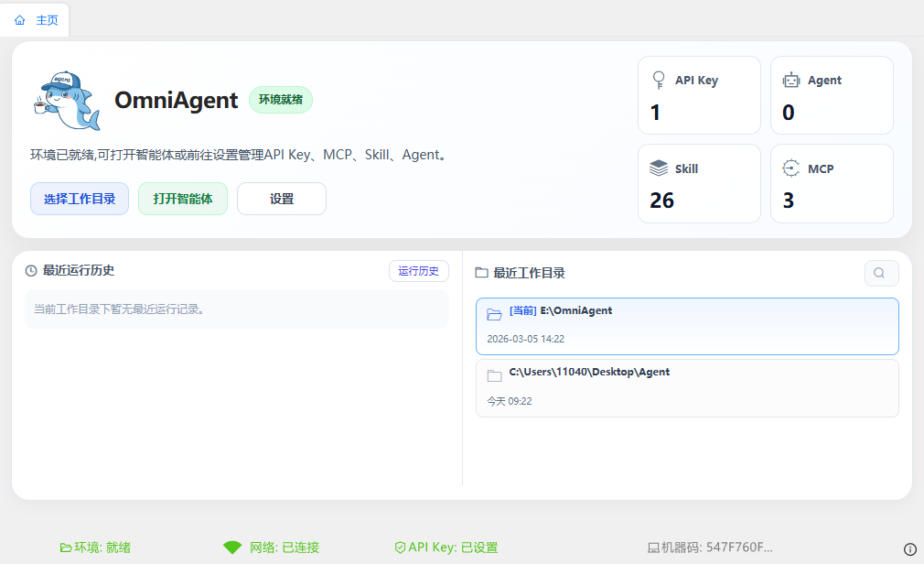Open the agent with 打开智能体
This screenshot has width=924, height=564.
pyautogui.click(x=182, y=199)
